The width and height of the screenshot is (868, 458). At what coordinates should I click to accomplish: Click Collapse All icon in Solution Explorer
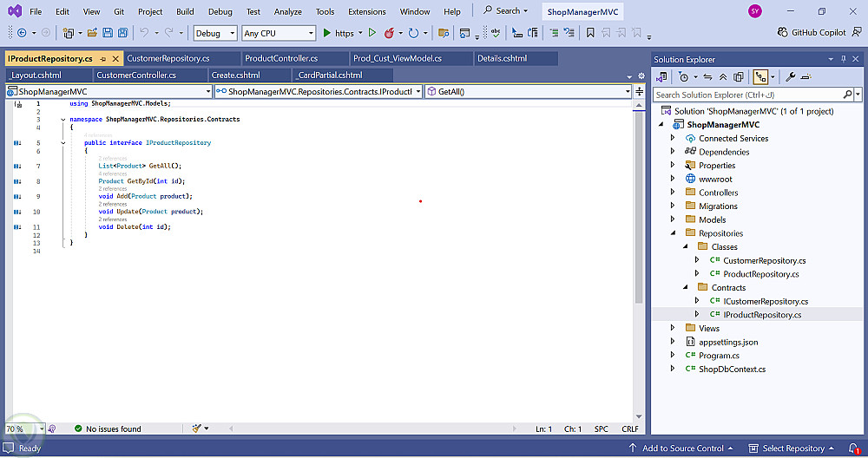(723, 77)
